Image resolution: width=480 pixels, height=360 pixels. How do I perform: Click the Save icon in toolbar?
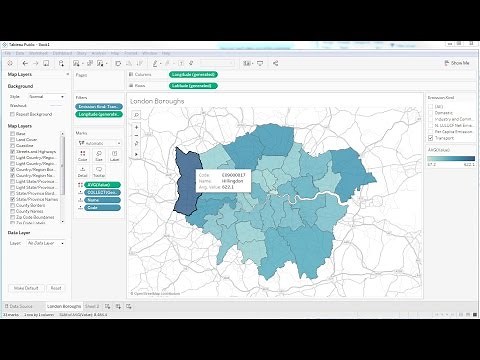tap(46, 63)
